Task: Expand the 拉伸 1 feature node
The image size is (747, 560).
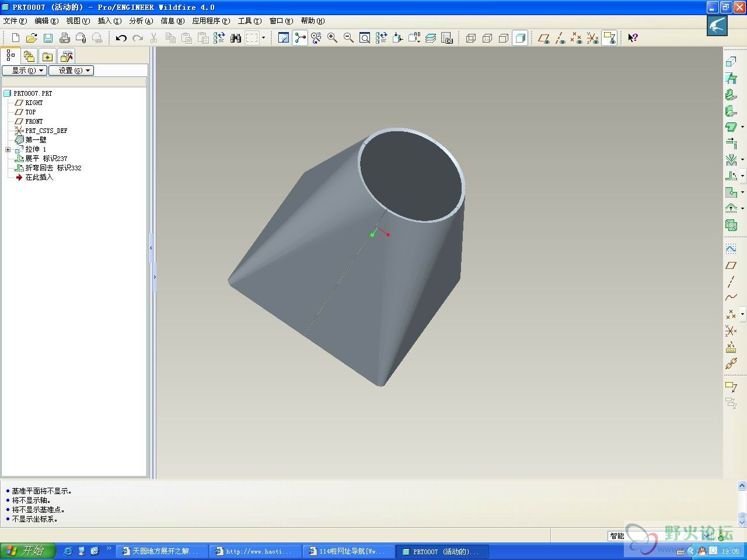Action: click(8, 150)
